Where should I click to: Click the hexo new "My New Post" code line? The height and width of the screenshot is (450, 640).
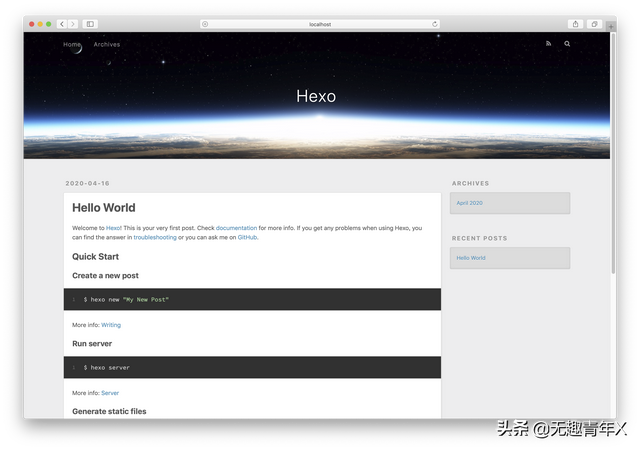pos(126,300)
